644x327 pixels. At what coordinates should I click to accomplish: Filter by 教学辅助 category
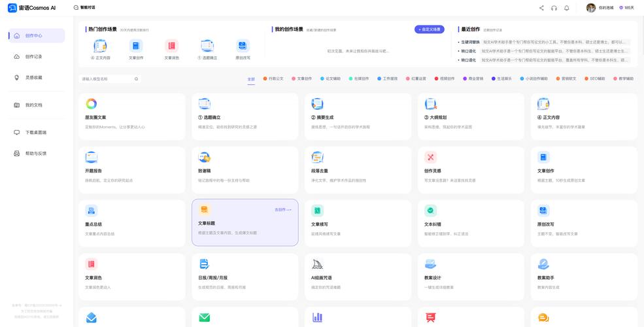(x=624, y=78)
